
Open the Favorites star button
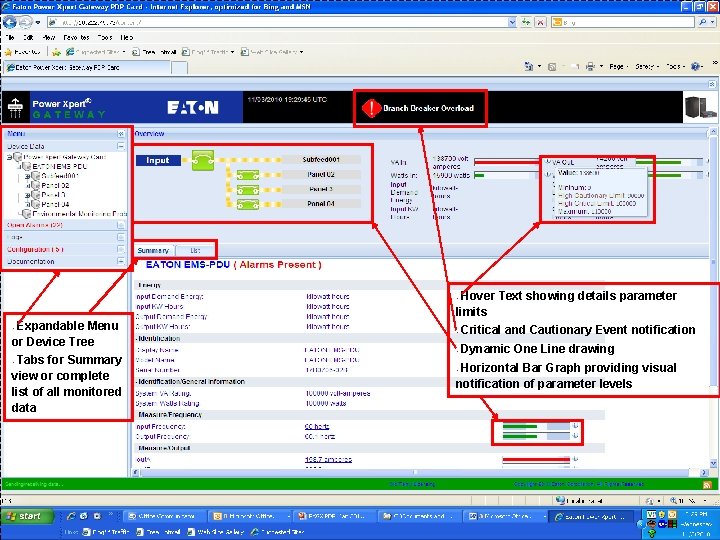23,52
